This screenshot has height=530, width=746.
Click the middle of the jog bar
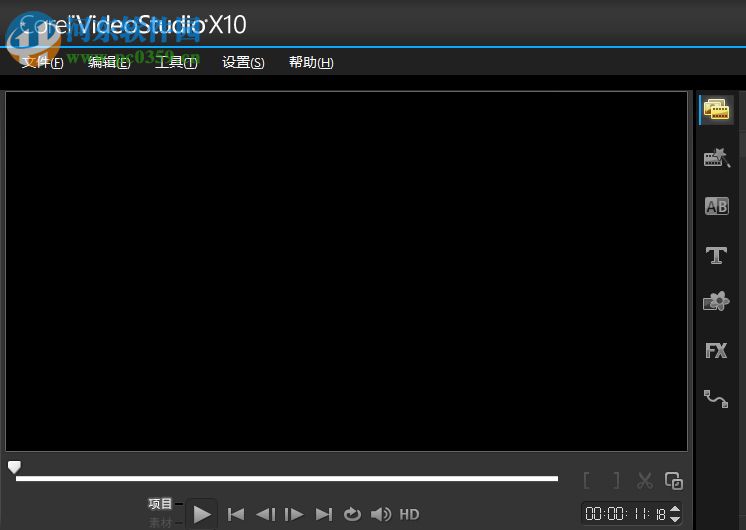click(287, 478)
